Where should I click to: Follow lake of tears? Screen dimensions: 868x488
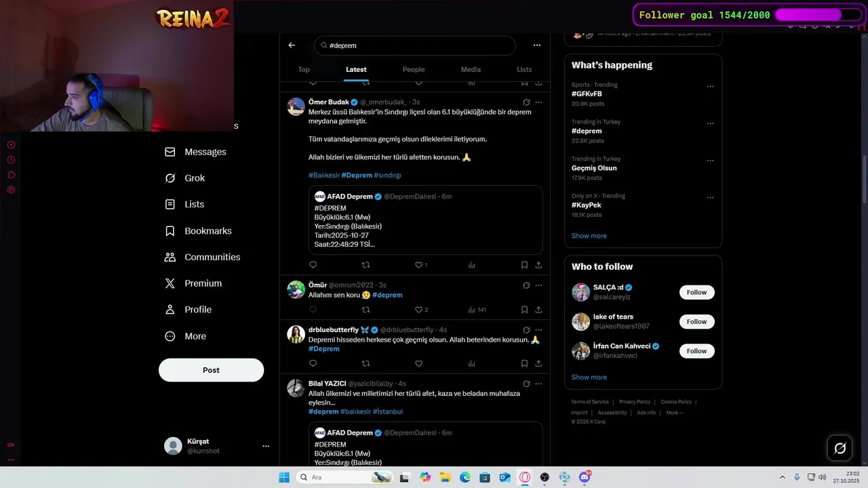pyautogui.click(x=696, y=321)
